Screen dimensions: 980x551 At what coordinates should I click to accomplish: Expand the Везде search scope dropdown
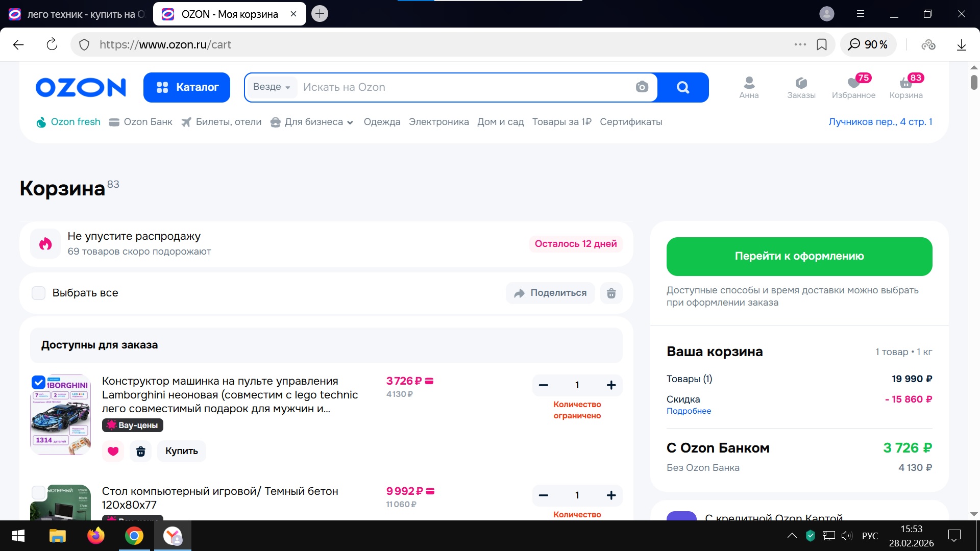coord(272,87)
